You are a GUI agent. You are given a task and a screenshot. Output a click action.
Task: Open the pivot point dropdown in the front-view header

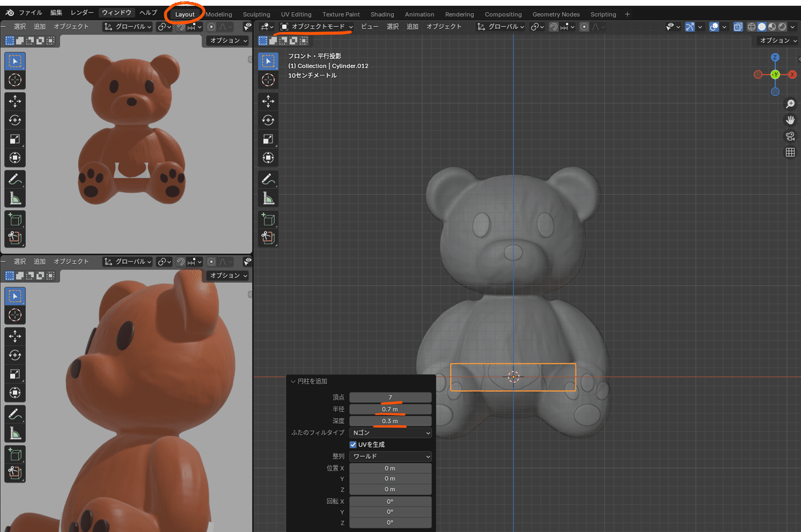(537, 27)
